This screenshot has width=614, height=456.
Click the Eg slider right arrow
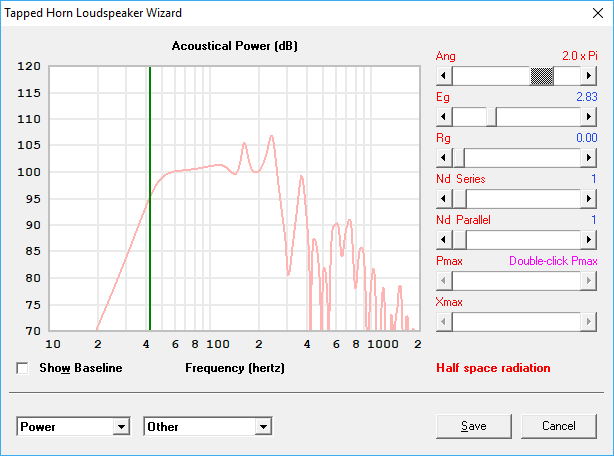click(588, 117)
